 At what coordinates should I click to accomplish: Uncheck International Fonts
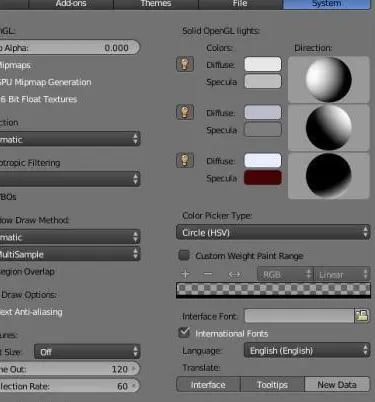(x=184, y=333)
